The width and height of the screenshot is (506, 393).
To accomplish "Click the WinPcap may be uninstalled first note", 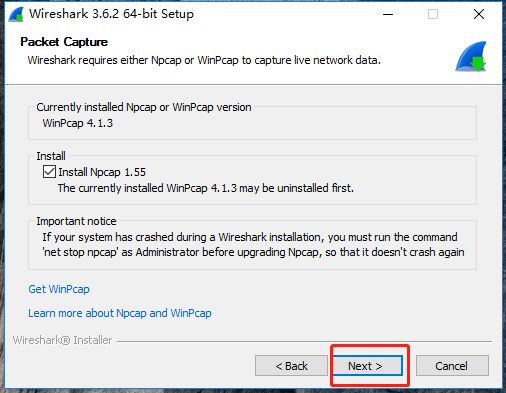I will (206, 188).
